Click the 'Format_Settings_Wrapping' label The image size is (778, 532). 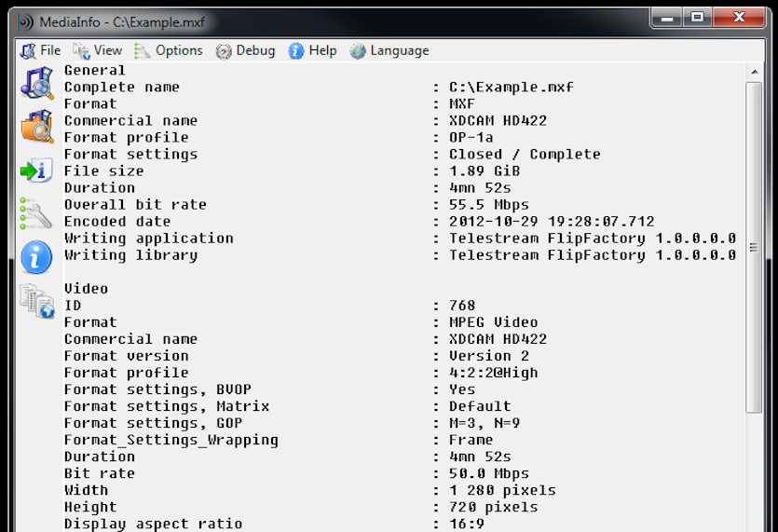(171, 440)
